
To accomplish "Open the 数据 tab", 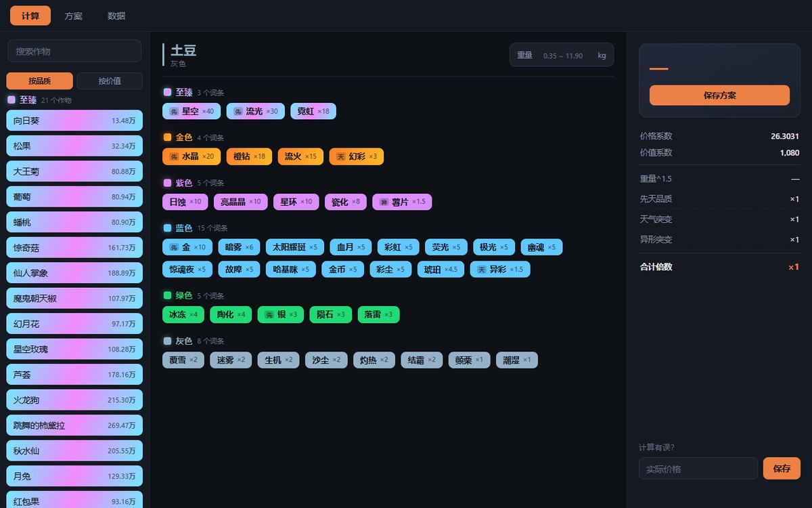I will 116,16.
